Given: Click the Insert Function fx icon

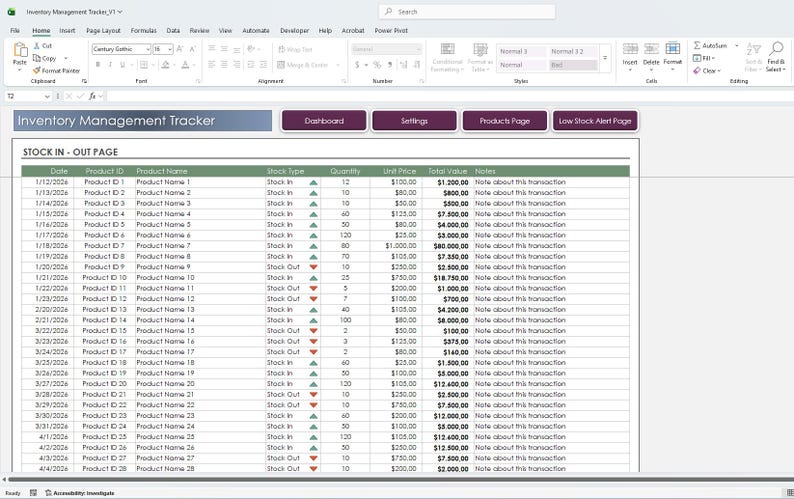Looking at the screenshot, I should coord(92,96).
